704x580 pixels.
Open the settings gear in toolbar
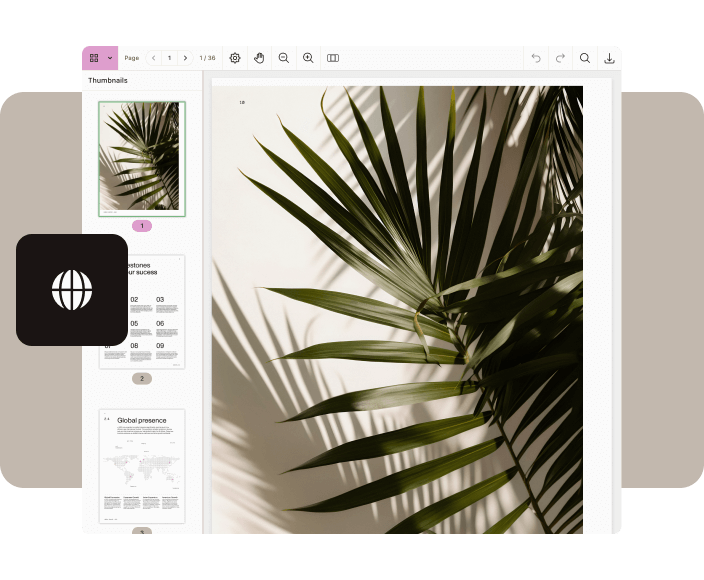[235, 58]
